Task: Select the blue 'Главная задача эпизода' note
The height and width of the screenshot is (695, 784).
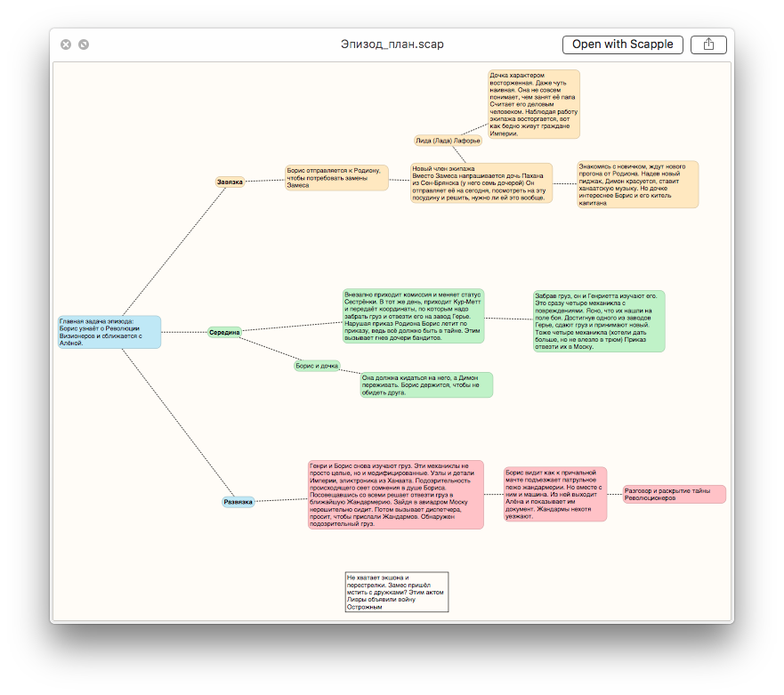Action: 109,332
